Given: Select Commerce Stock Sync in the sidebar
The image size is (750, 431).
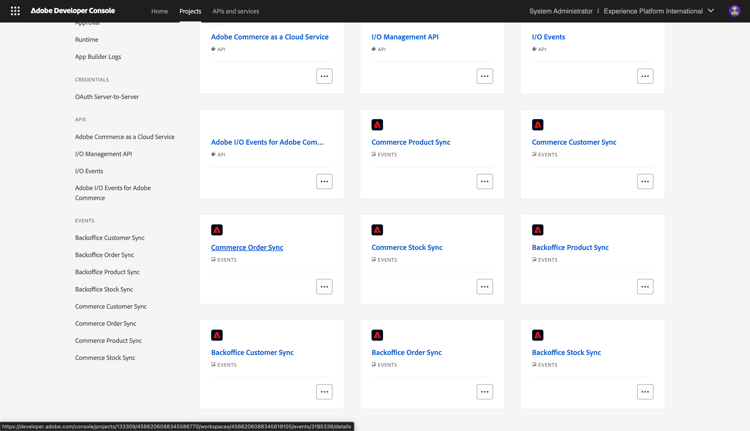Looking at the screenshot, I should pos(105,358).
